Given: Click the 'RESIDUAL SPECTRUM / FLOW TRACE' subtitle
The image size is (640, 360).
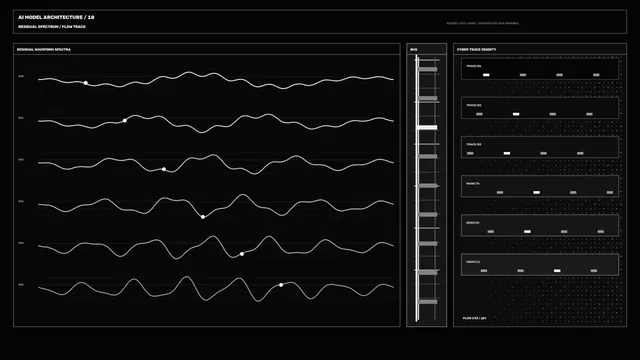Looking at the screenshot, I should (52, 27).
